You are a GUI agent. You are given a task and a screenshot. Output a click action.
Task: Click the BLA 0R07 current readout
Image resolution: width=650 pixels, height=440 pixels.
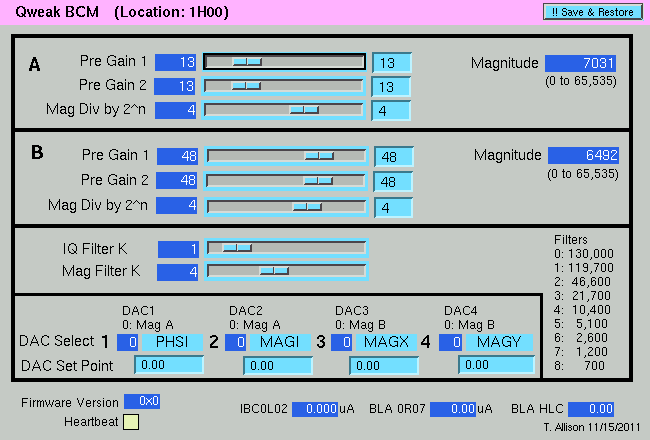click(453, 409)
